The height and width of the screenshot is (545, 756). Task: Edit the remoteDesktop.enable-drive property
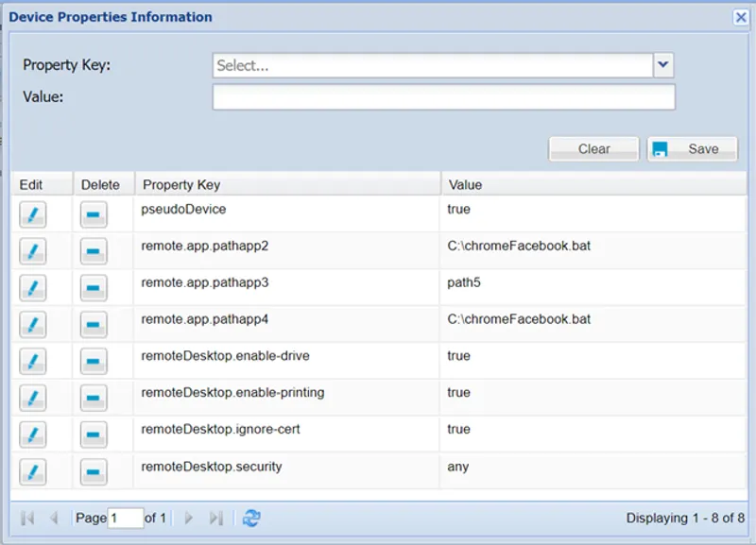33,359
